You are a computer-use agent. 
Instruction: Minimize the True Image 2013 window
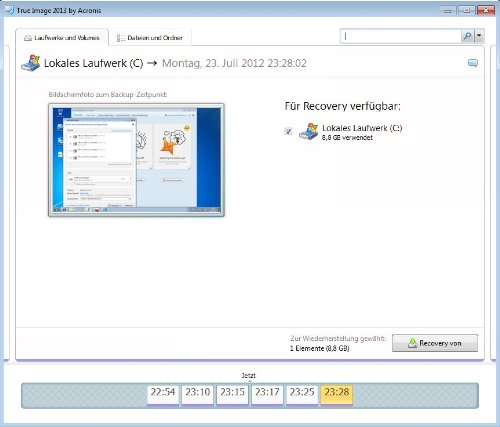click(x=448, y=10)
